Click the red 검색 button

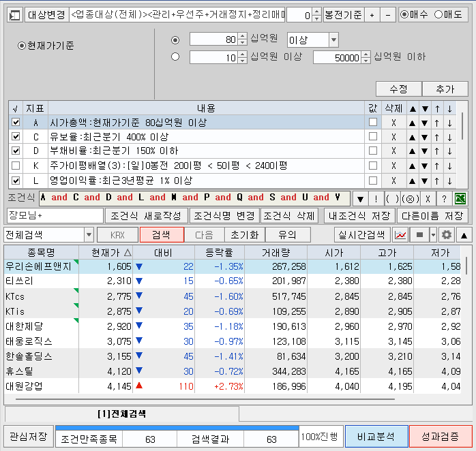pyautogui.click(x=162, y=235)
